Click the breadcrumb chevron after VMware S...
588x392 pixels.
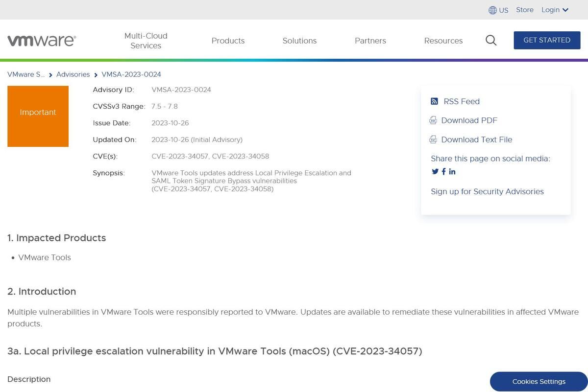50,75
